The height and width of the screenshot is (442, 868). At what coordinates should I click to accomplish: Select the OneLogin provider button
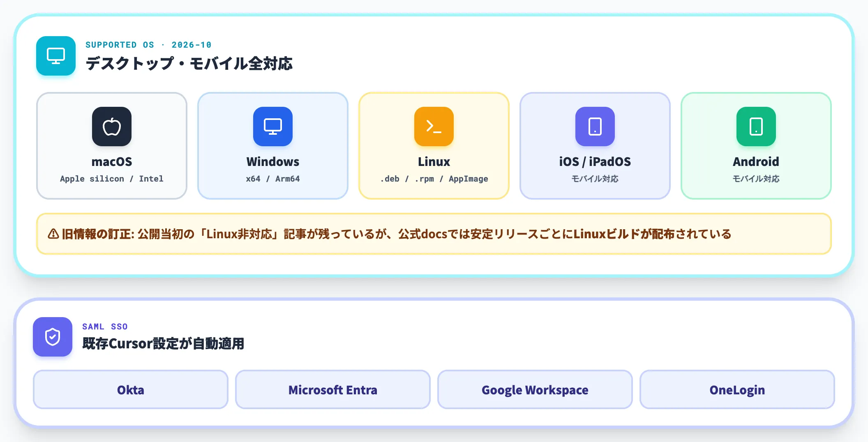(x=737, y=389)
